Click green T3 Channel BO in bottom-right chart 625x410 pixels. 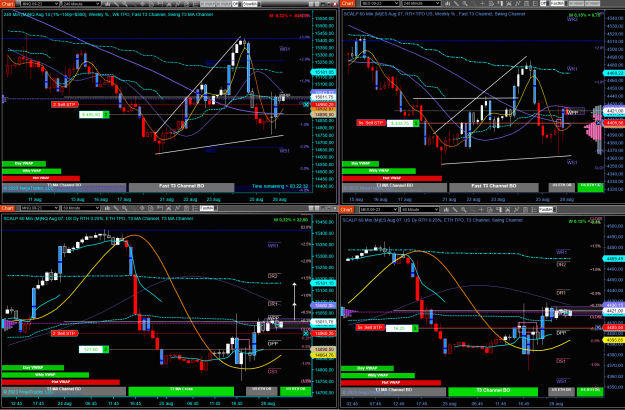(493, 391)
